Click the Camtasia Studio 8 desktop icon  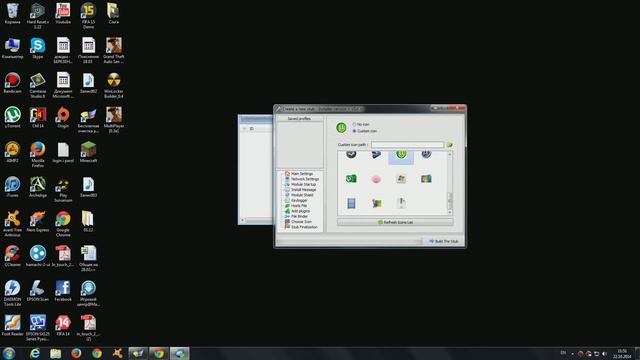coord(38,85)
